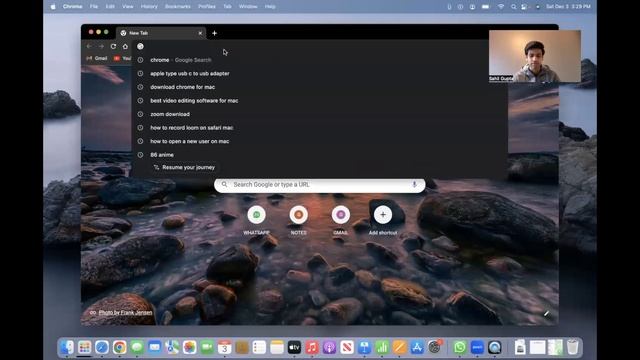This screenshot has height=360, width=640.
Task: Click the Search Google or type a URL box
Action: tap(320, 185)
